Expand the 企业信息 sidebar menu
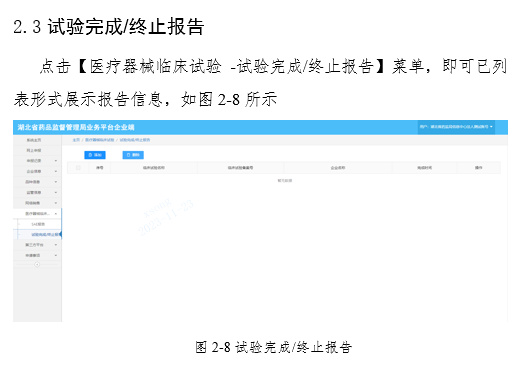The height and width of the screenshot is (374, 528). [37, 171]
